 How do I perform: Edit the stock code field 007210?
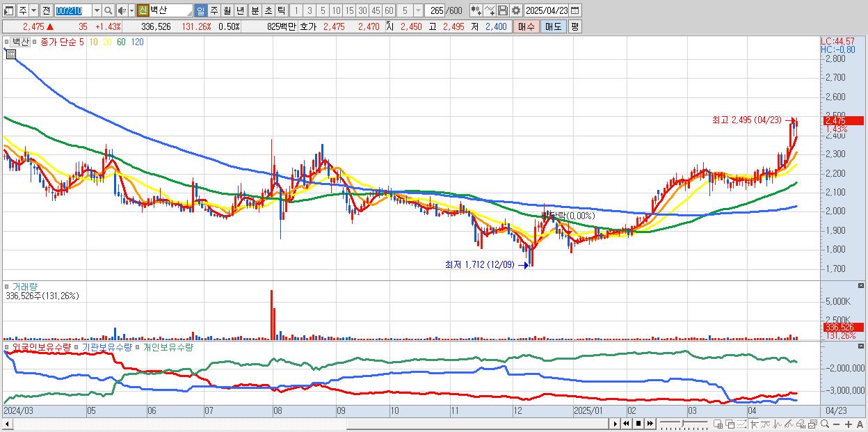pyautogui.click(x=73, y=10)
